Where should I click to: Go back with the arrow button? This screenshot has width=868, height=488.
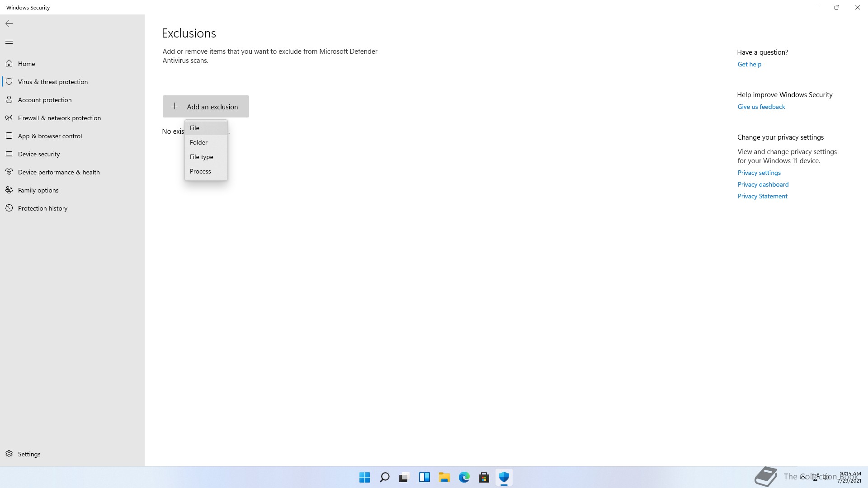[x=9, y=23]
